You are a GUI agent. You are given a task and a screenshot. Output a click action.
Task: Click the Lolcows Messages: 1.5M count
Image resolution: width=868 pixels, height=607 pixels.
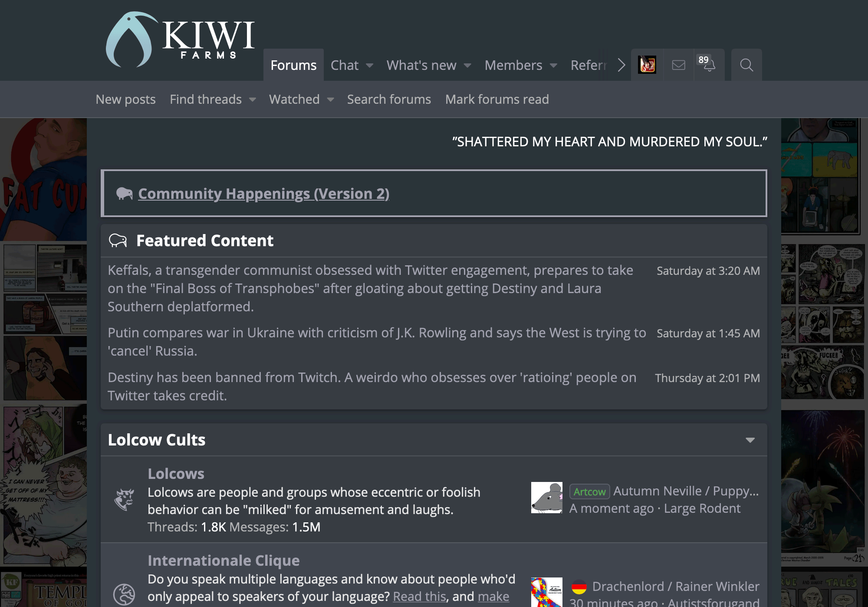click(275, 527)
